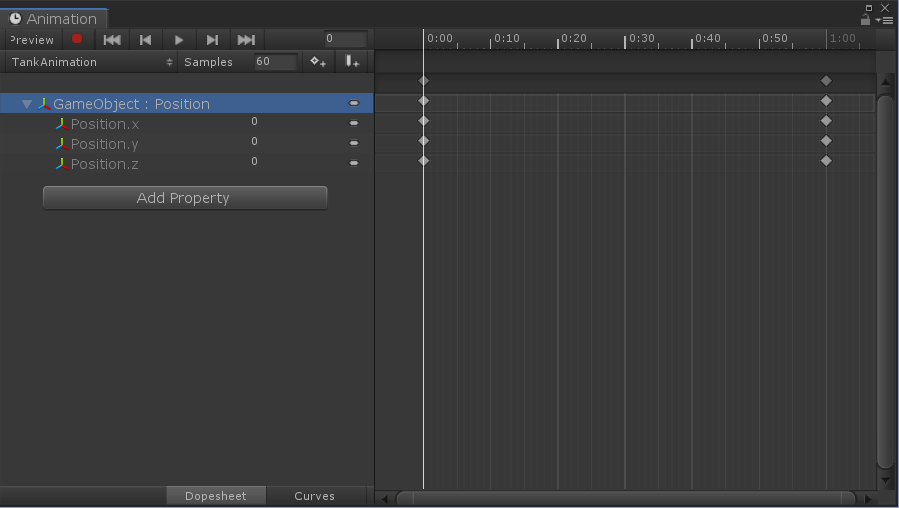Select the Animation window tab
Image resolution: width=899 pixels, height=508 pixels.
(x=54, y=19)
